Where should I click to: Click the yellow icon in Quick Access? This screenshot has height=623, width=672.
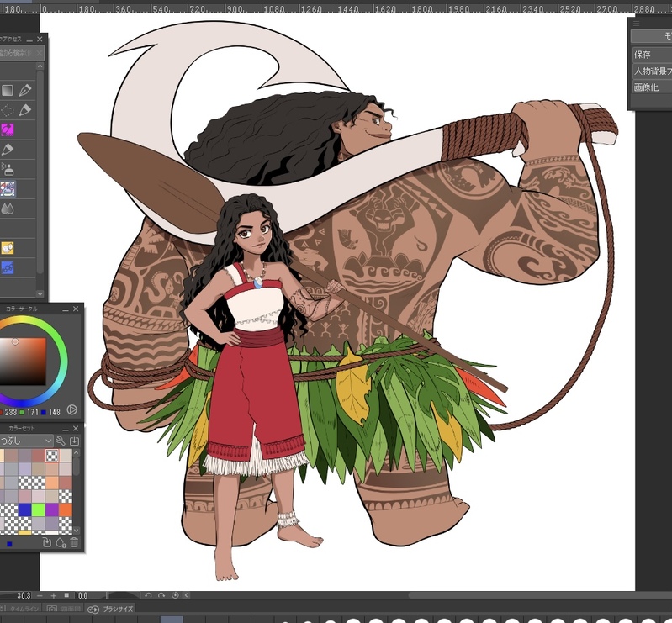[8, 248]
